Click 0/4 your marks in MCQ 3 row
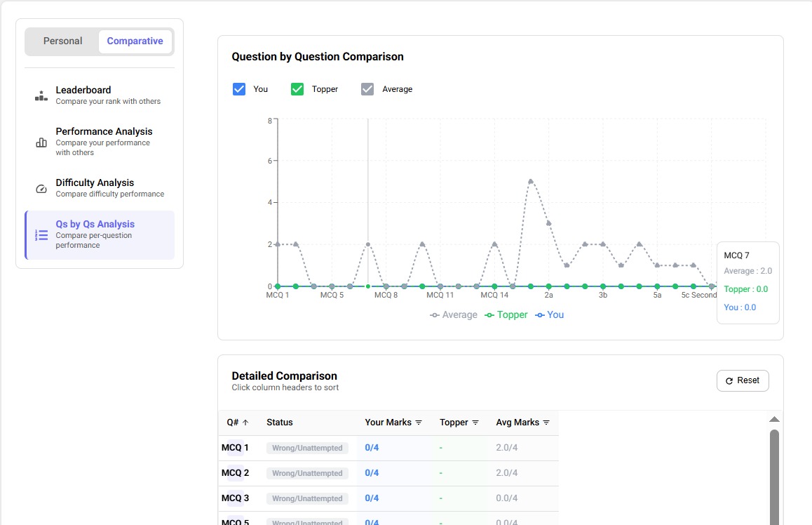This screenshot has width=812, height=525. [x=372, y=498]
